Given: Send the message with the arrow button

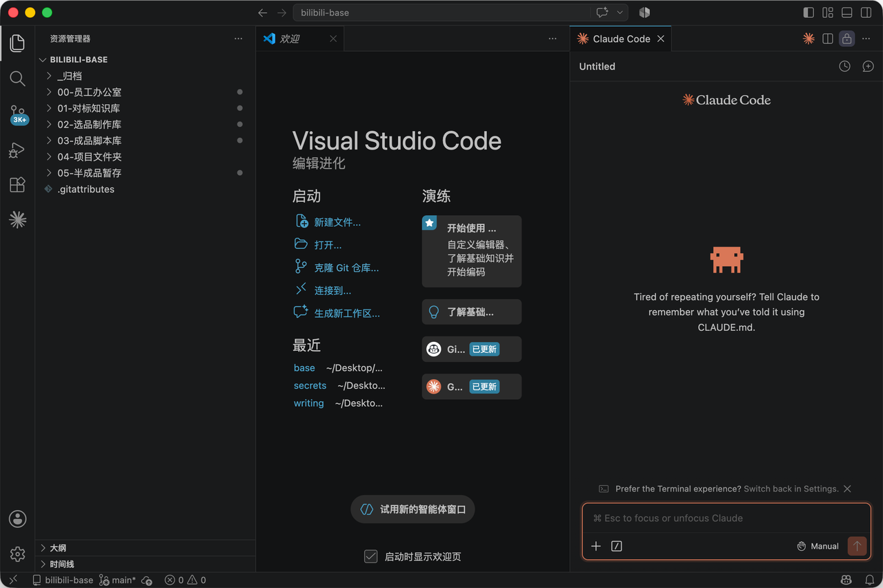Looking at the screenshot, I should (857, 546).
